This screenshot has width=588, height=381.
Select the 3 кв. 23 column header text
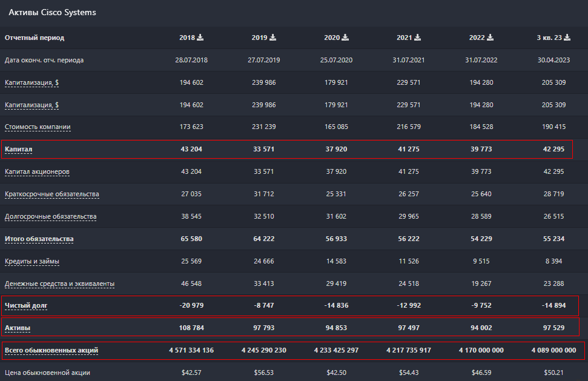(x=549, y=38)
